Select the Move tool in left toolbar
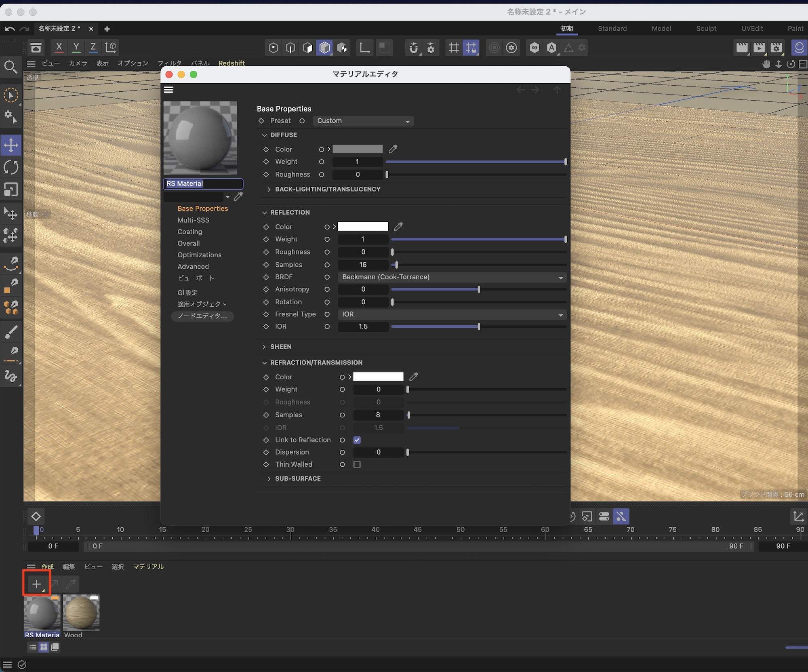The width and height of the screenshot is (808, 672). click(11, 145)
